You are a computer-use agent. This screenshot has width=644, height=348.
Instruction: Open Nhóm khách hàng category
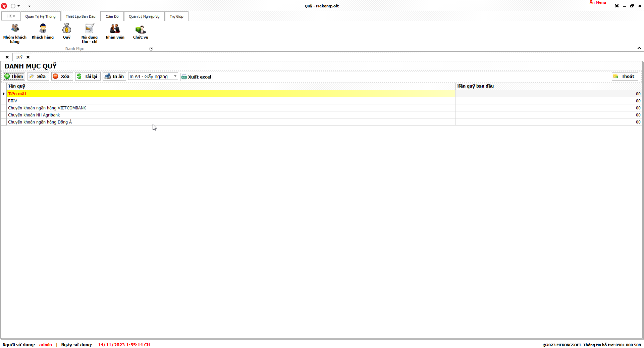click(x=15, y=34)
